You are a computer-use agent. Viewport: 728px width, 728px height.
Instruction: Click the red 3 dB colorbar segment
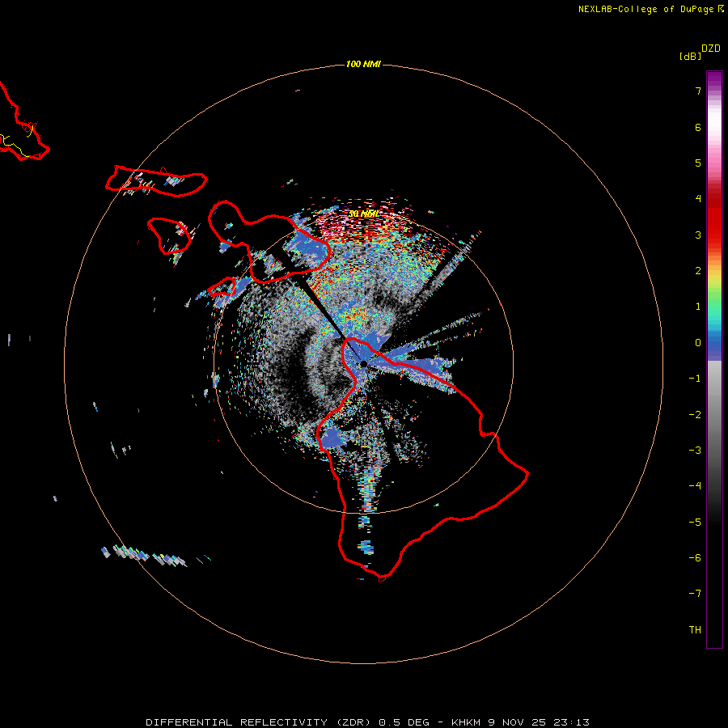tap(714, 235)
